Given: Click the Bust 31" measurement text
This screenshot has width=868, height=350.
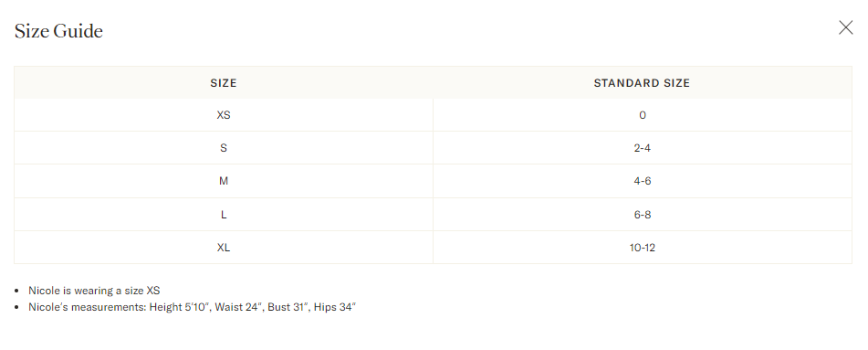Looking at the screenshot, I should (x=288, y=307).
